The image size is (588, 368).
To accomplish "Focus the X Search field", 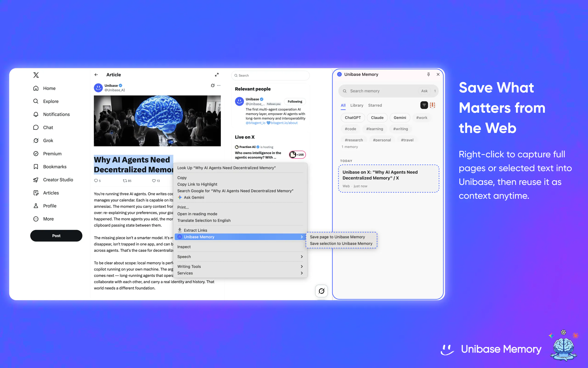I will click(270, 75).
